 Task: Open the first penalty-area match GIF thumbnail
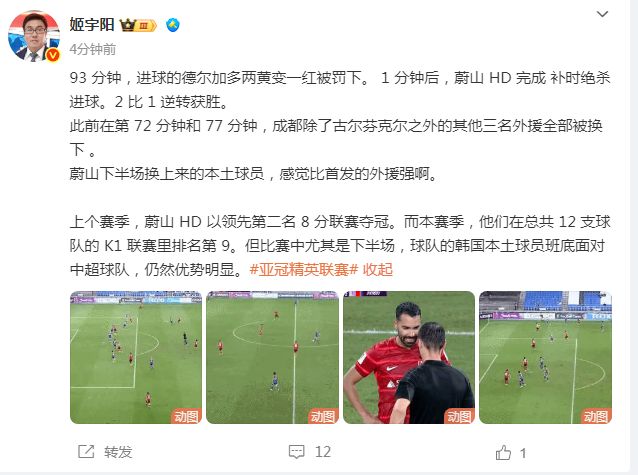point(136,357)
